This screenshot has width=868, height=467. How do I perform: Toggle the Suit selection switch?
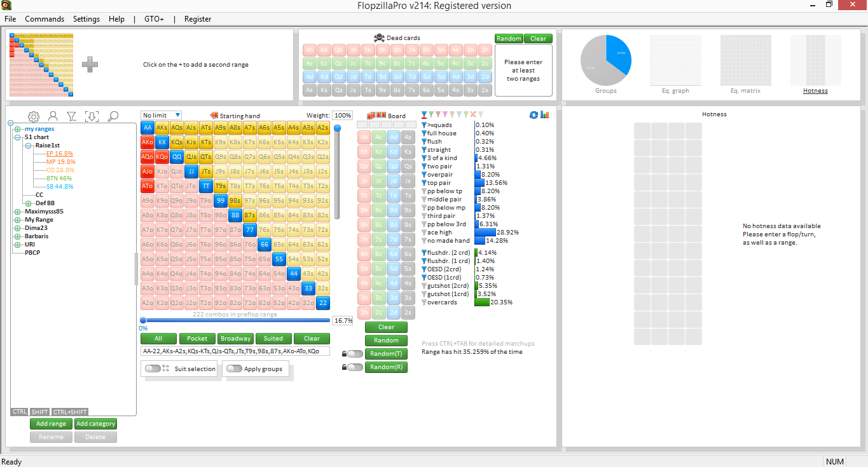153,369
